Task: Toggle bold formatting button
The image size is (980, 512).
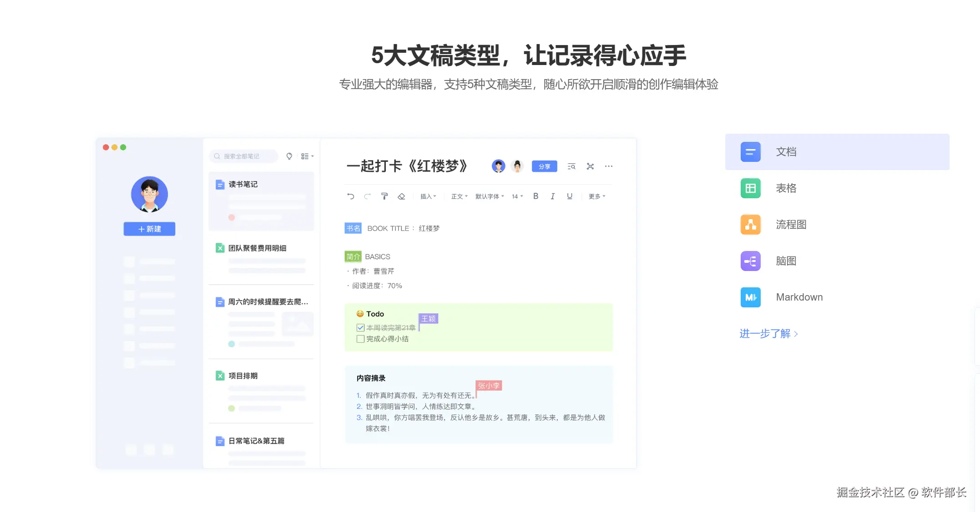Action: coord(535,196)
